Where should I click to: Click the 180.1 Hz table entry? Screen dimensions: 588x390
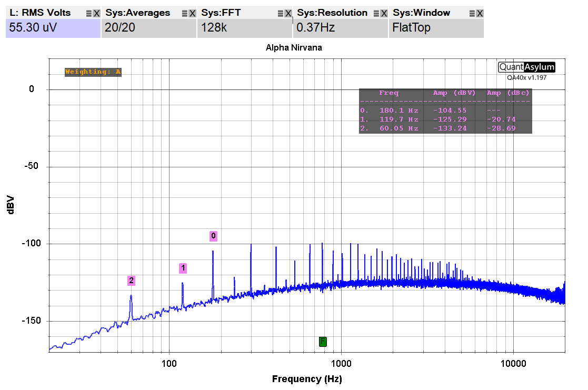click(398, 111)
